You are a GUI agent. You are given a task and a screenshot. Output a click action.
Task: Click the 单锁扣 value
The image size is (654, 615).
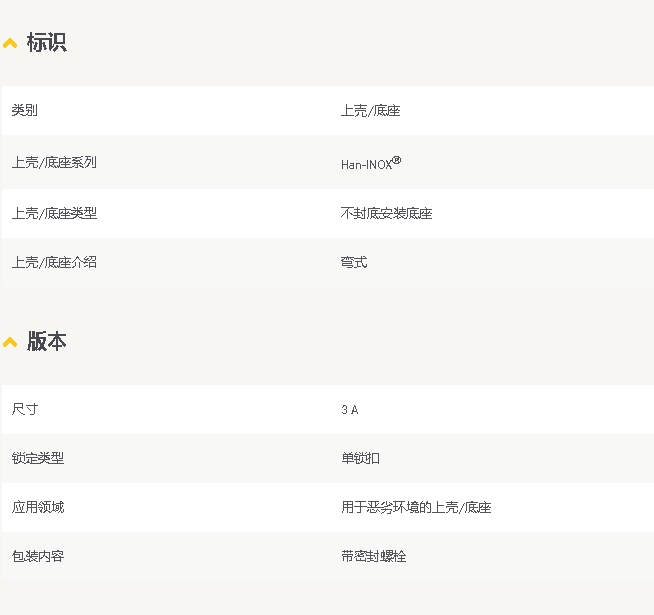[x=360, y=458]
